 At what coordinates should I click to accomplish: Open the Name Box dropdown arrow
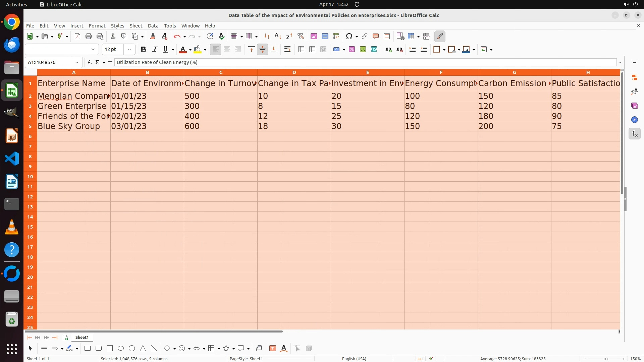click(77, 62)
